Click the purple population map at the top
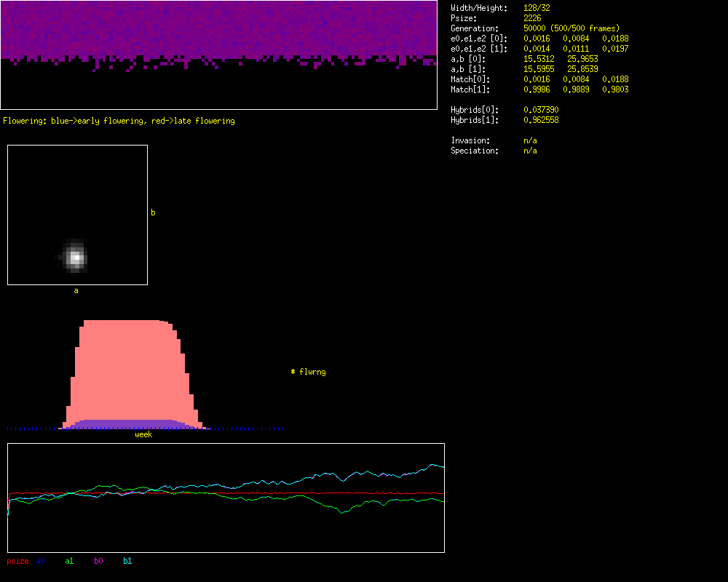Image resolution: width=728 pixels, height=582 pixels. (x=218, y=29)
